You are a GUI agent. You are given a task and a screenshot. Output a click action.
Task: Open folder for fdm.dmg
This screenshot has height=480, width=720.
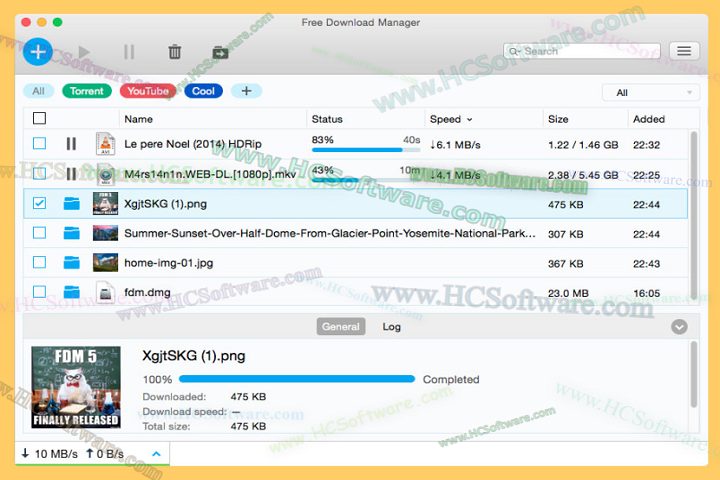coord(71,292)
